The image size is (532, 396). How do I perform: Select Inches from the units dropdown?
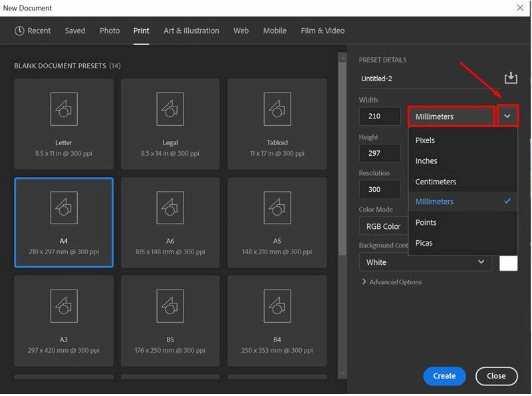pyautogui.click(x=426, y=160)
